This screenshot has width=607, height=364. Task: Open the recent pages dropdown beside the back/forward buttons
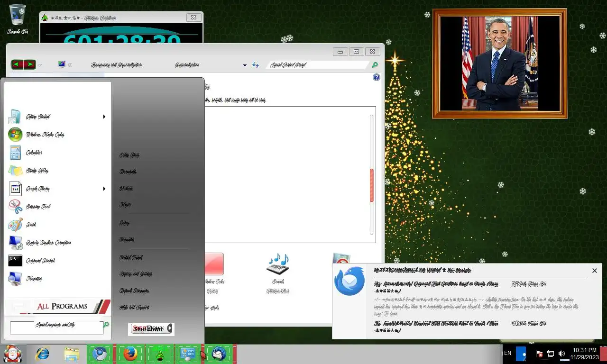(x=40, y=65)
